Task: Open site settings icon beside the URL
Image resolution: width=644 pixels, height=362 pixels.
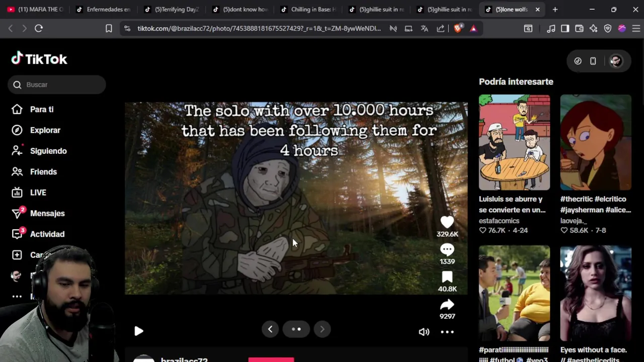Action: click(127, 29)
